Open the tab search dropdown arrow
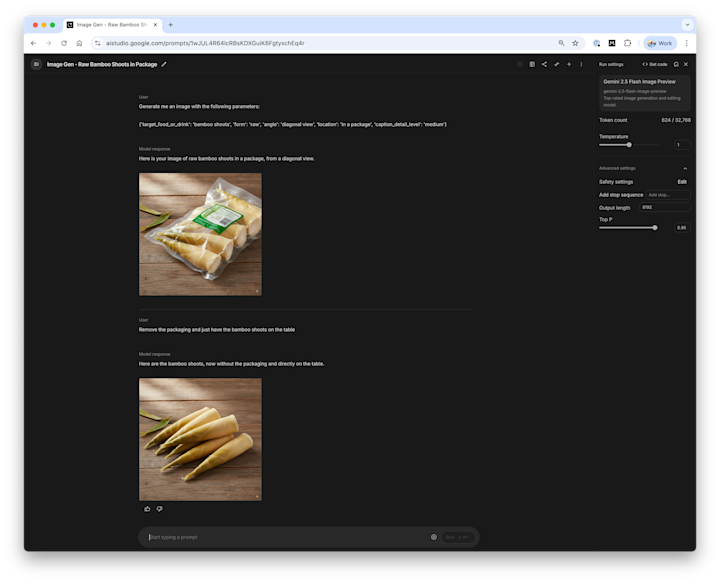The height and width of the screenshot is (583, 720). 687,25
